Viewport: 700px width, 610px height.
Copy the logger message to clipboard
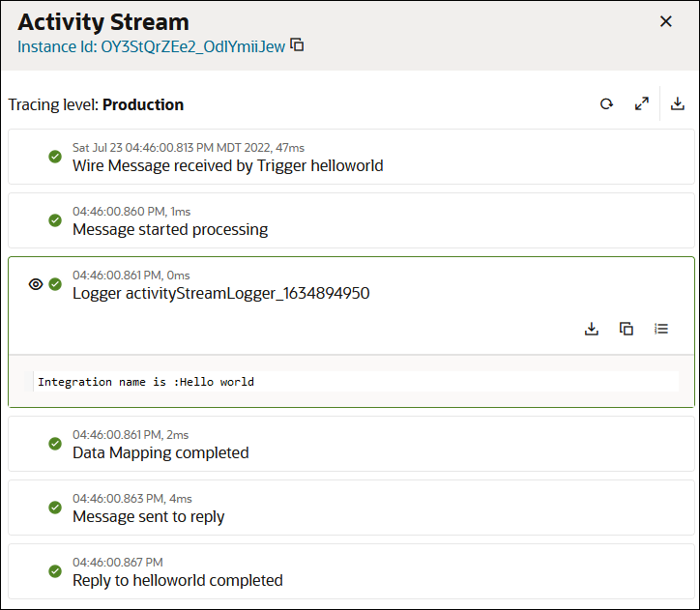click(627, 329)
